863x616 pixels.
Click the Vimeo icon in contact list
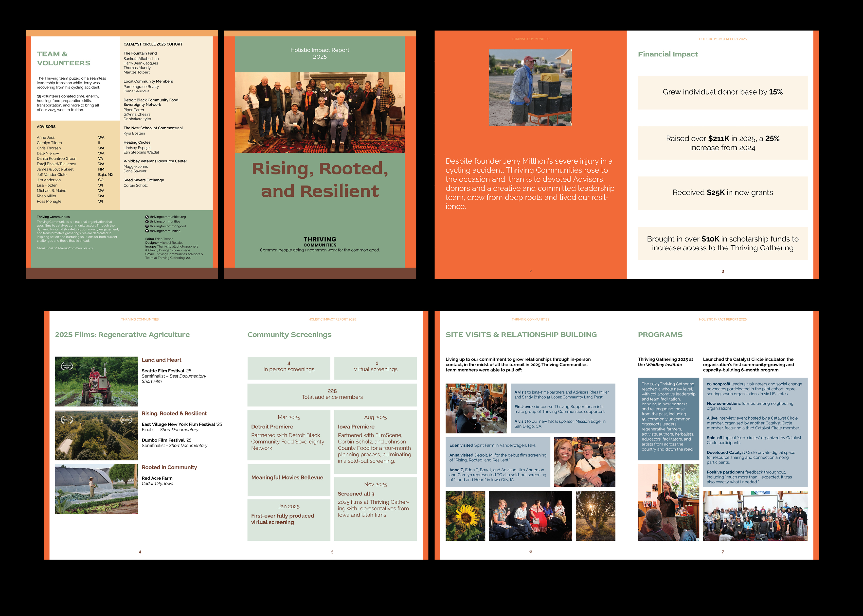click(x=147, y=231)
